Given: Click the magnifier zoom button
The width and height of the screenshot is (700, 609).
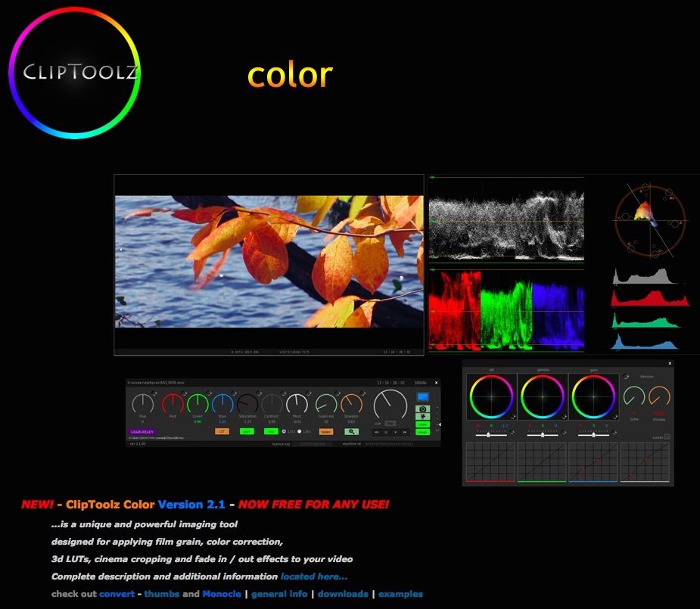Looking at the screenshot, I should 351,431.
